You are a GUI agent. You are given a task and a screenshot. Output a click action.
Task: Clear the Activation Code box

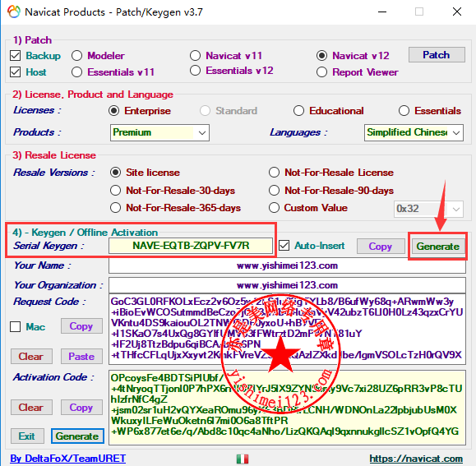pos(31,407)
